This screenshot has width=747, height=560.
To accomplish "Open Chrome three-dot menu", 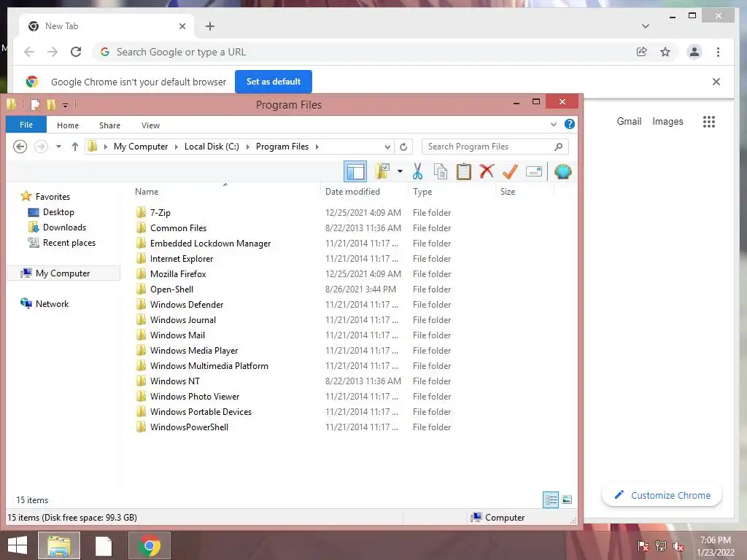I will (718, 52).
